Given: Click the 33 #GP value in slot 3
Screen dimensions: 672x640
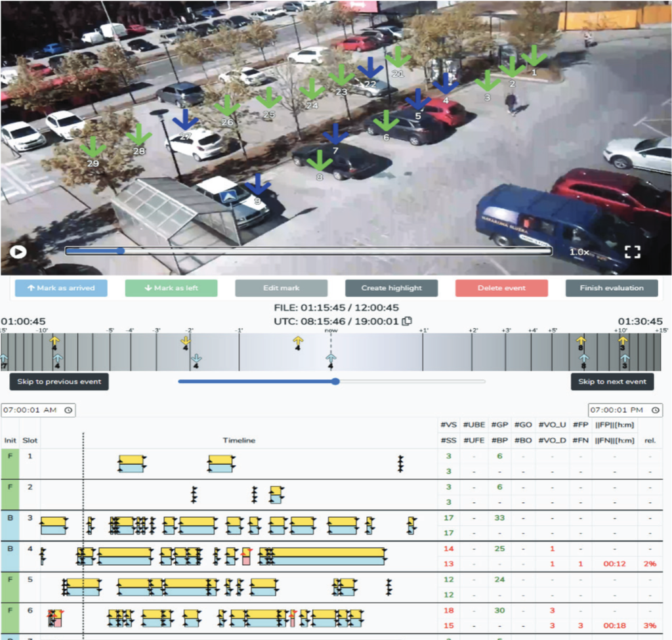Looking at the screenshot, I should (x=499, y=518).
